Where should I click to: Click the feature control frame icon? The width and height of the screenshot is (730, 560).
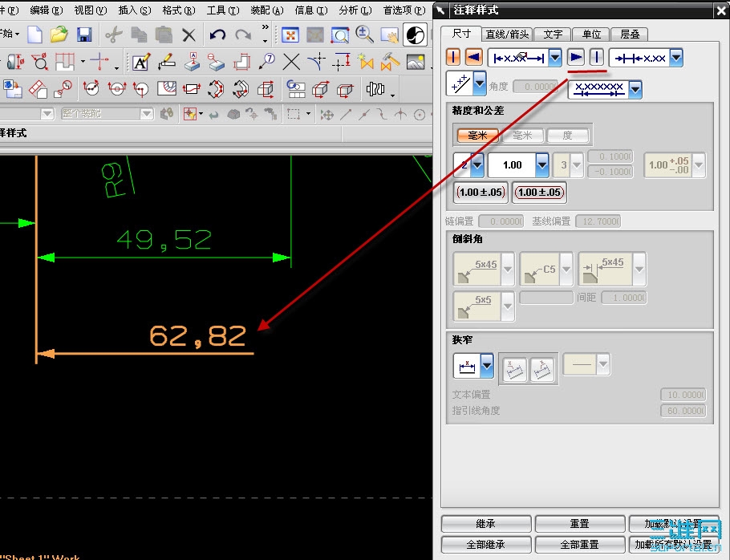point(192,89)
